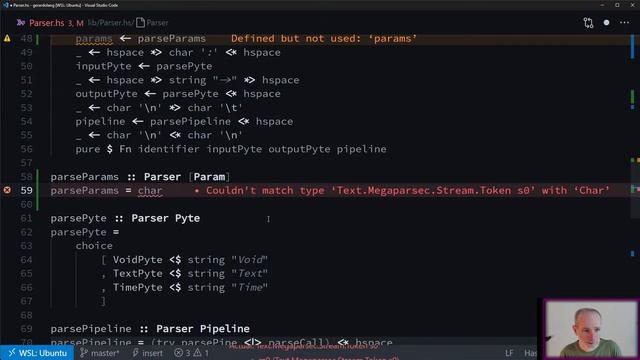Image resolution: width=640 pixels, height=360 pixels.
Task: Click the 'Defined but not used' warning message
Action: click(324, 39)
